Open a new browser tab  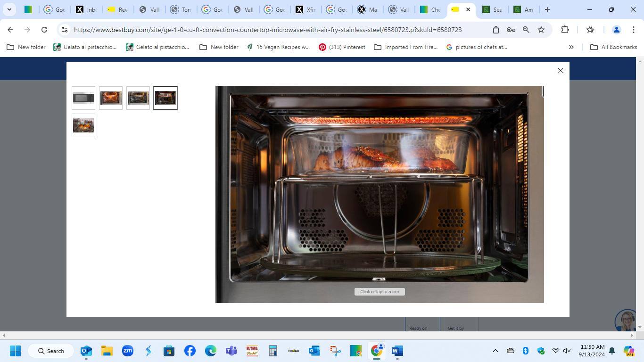pos(547,9)
